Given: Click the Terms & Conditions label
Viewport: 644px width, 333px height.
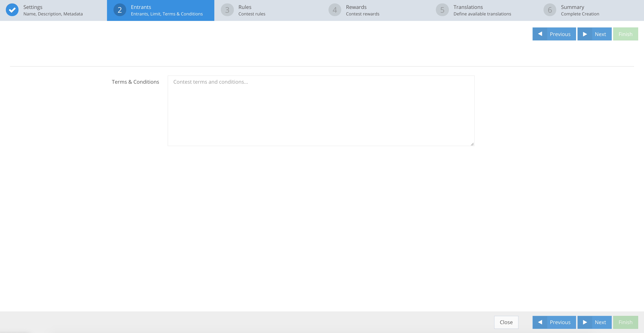Looking at the screenshot, I should 135,82.
